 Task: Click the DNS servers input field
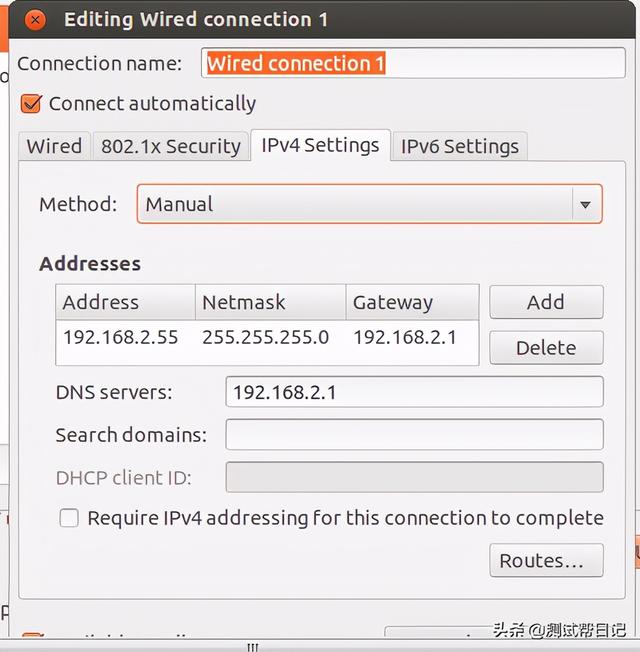click(414, 392)
